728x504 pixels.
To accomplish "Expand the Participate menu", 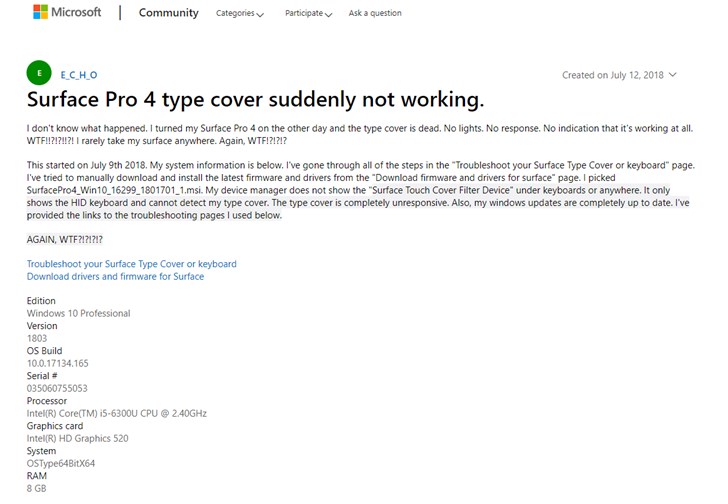I will point(308,13).
